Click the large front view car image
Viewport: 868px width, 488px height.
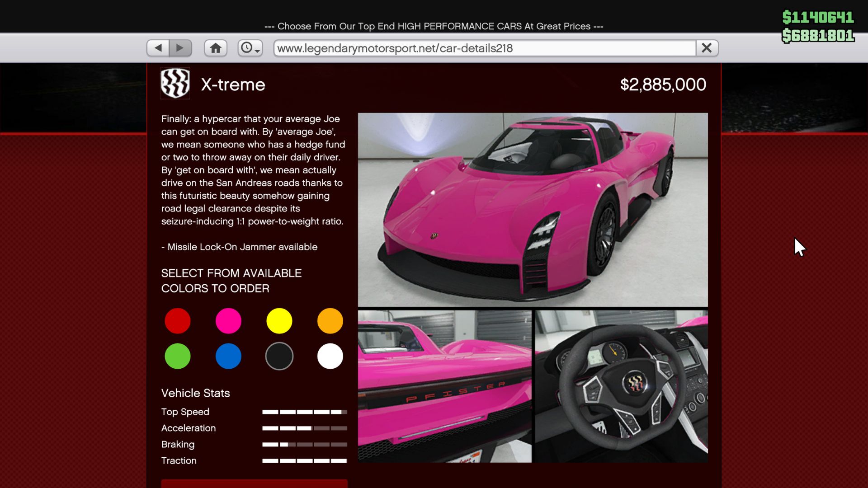coord(533,210)
